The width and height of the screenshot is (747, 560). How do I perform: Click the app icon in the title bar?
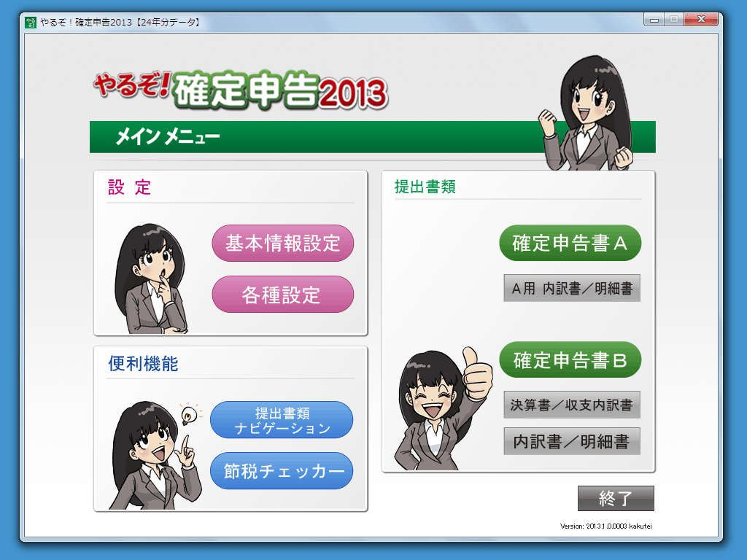pyautogui.click(x=31, y=23)
